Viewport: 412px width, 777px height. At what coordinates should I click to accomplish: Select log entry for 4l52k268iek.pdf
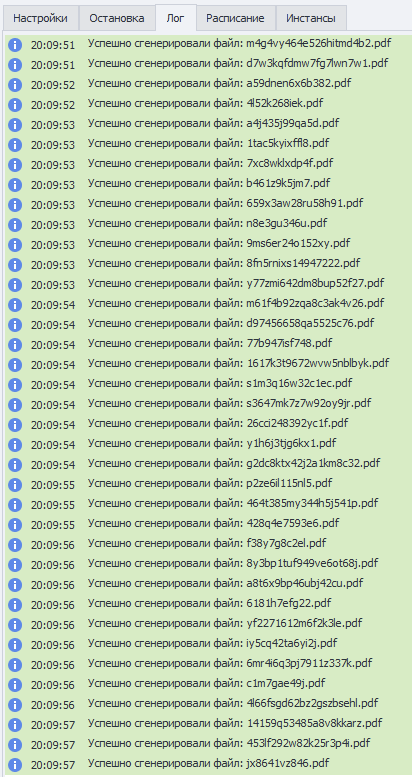click(206, 105)
